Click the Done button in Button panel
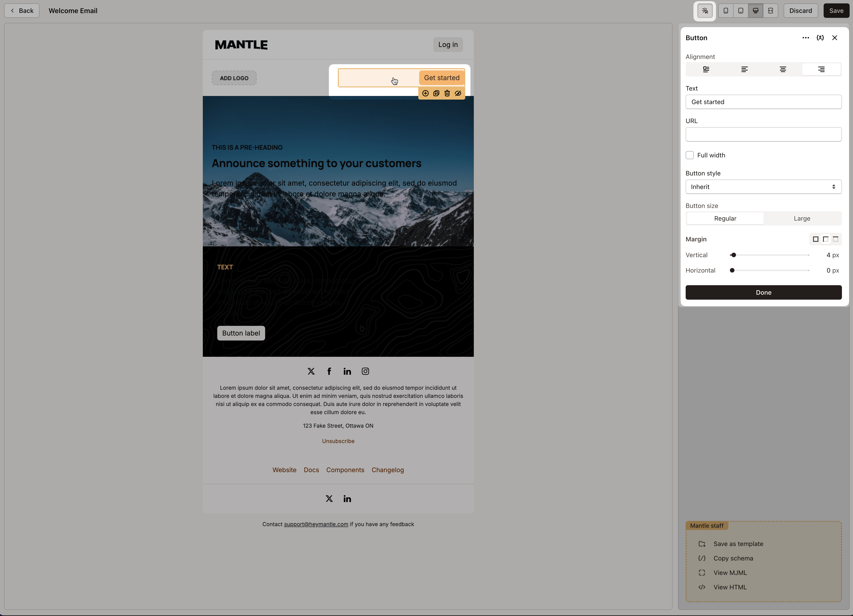This screenshot has height=616, width=853. (x=763, y=292)
